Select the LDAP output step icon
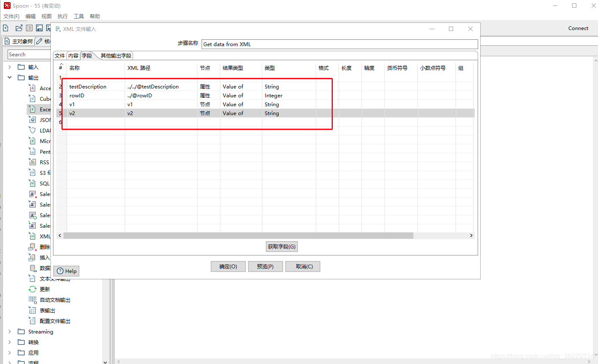This screenshot has height=364, width=598. tap(32, 130)
